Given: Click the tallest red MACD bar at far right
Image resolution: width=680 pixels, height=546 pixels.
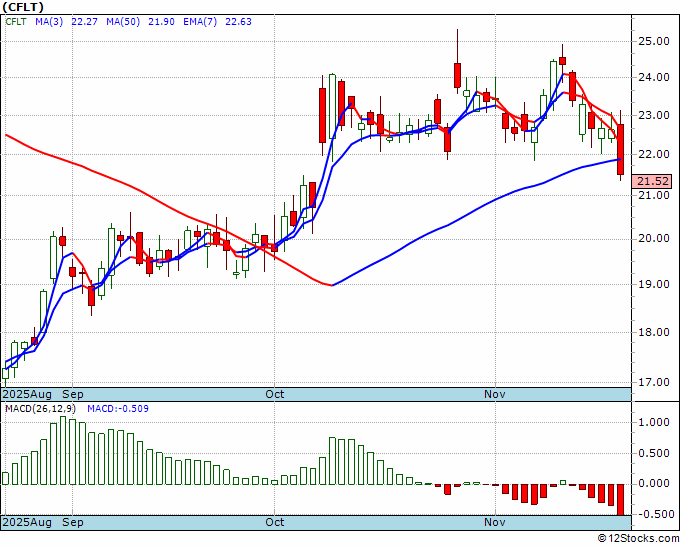Looking at the screenshot, I should [621, 500].
